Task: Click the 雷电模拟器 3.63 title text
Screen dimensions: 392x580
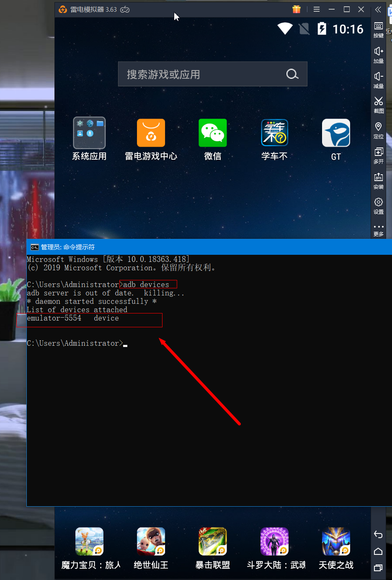Action: click(x=93, y=10)
